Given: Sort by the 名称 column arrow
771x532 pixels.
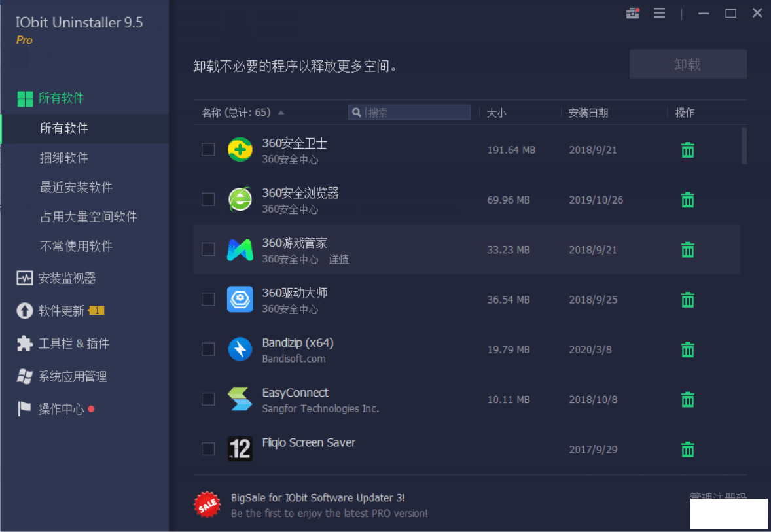Looking at the screenshot, I should (x=281, y=113).
